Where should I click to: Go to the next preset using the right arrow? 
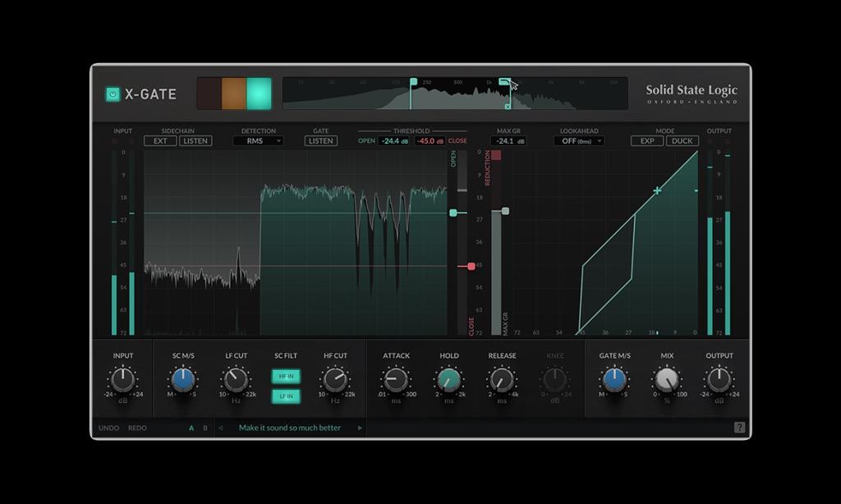[x=360, y=428]
